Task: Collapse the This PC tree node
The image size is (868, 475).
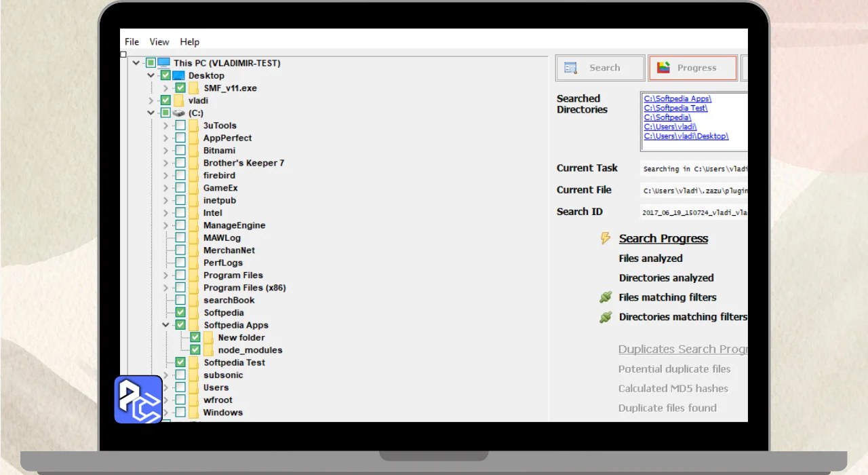Action: (136, 63)
